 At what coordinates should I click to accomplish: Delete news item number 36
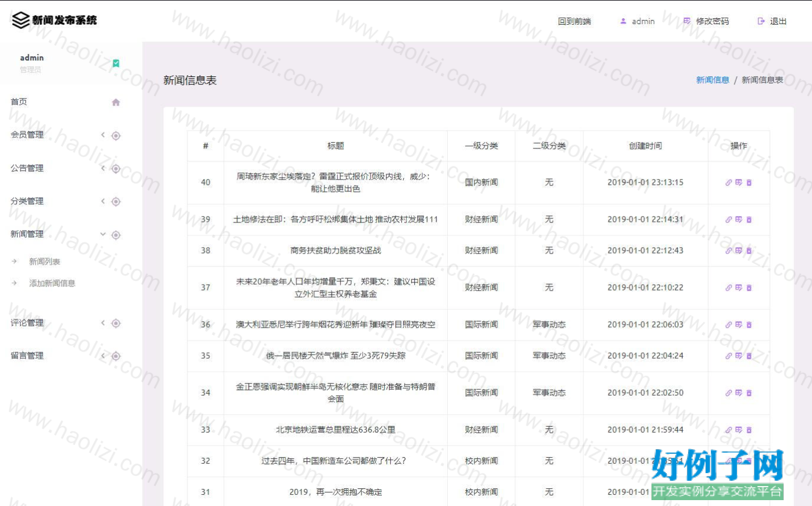tap(749, 325)
